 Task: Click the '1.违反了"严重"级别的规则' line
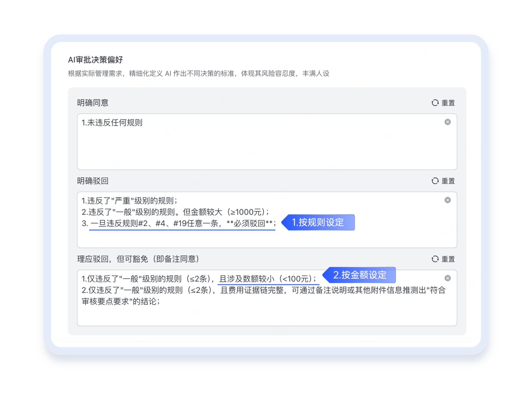129,201
